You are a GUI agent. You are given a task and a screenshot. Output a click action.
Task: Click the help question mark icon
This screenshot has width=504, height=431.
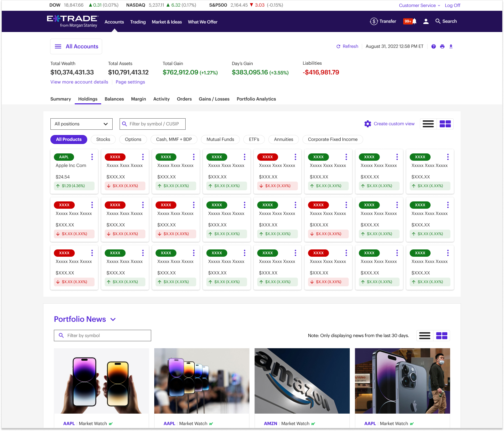click(x=433, y=46)
